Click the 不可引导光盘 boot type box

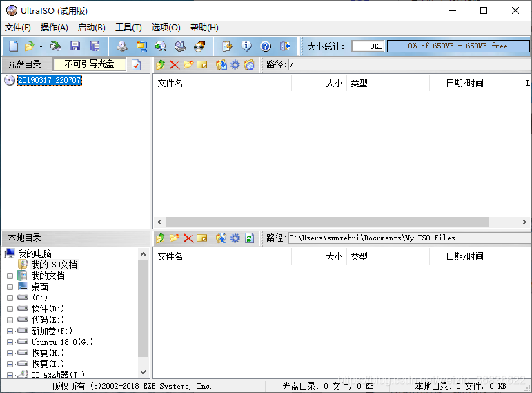90,64
